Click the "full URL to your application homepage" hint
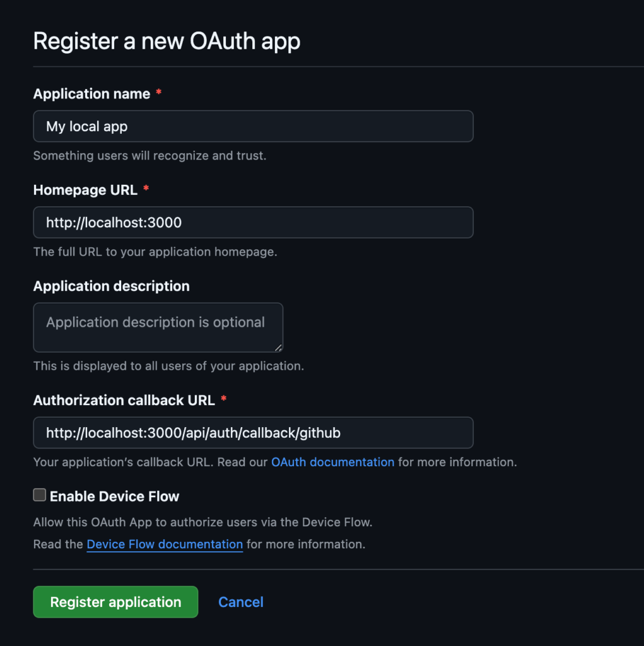The height and width of the screenshot is (646, 644). click(155, 252)
